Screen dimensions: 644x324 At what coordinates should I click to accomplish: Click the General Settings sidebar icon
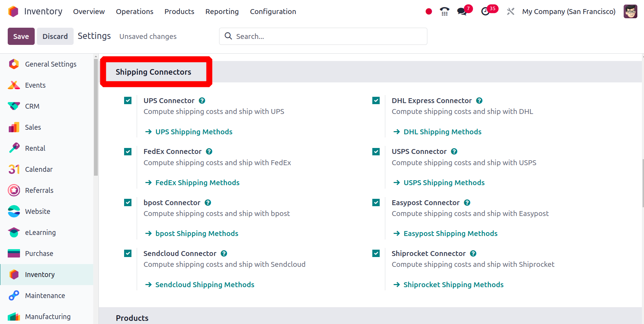pos(14,64)
